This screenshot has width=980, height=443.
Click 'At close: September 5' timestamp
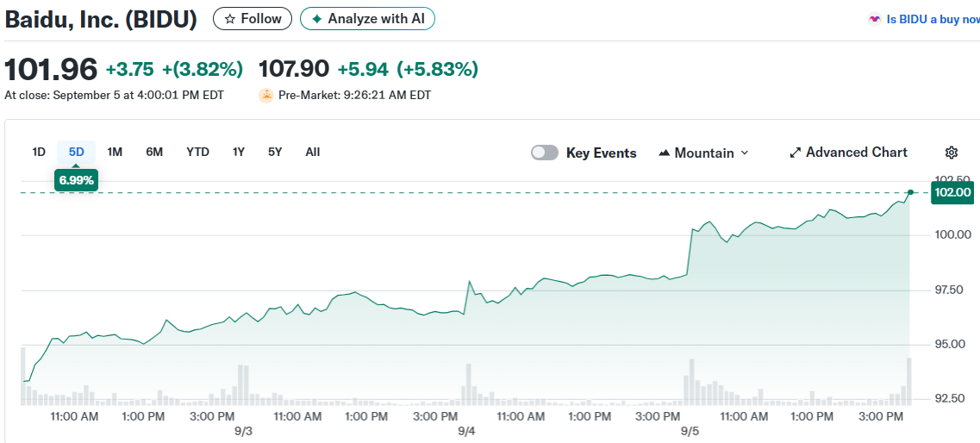click(x=115, y=96)
